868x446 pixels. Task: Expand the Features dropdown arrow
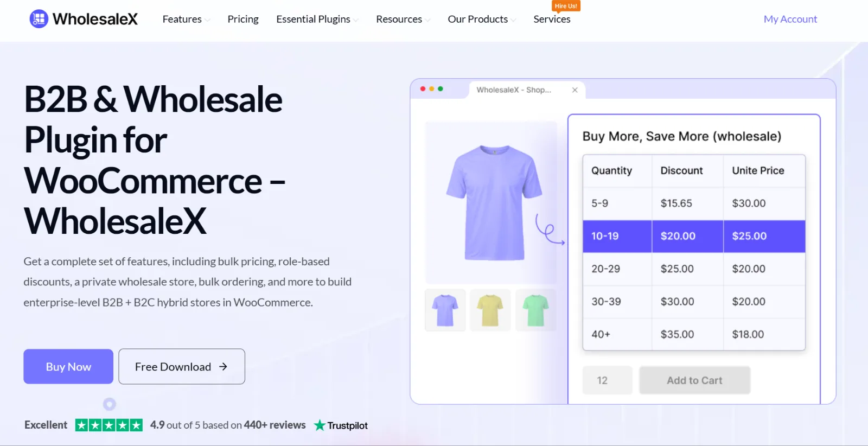click(207, 20)
